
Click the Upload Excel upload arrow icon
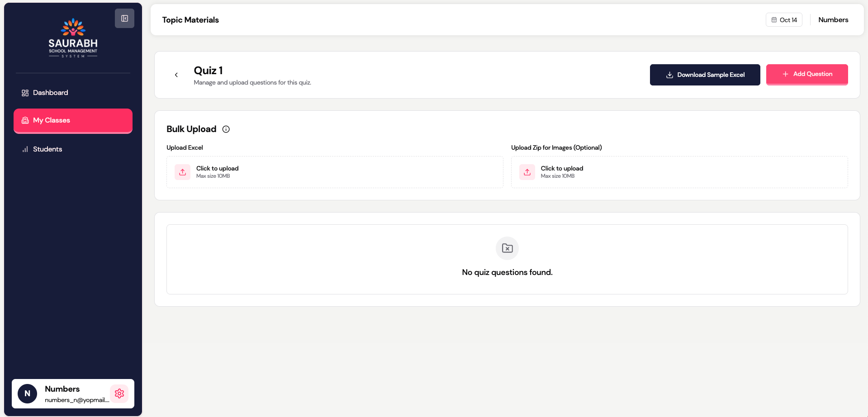[183, 172]
